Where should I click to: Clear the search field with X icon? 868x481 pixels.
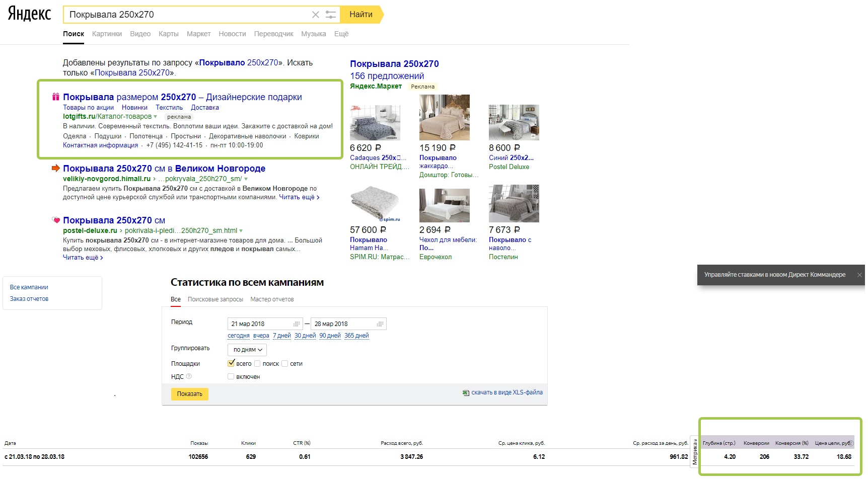[316, 15]
